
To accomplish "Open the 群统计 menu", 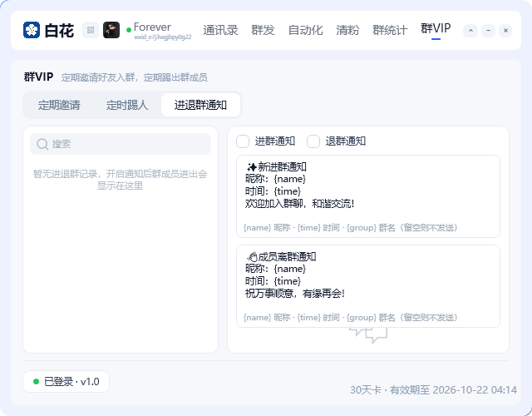I will point(390,30).
